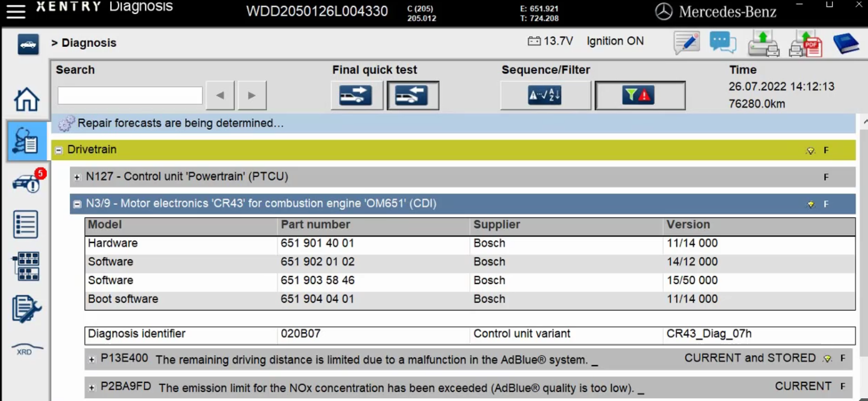Select Diagnosis identifier value 020B07

coord(300,333)
